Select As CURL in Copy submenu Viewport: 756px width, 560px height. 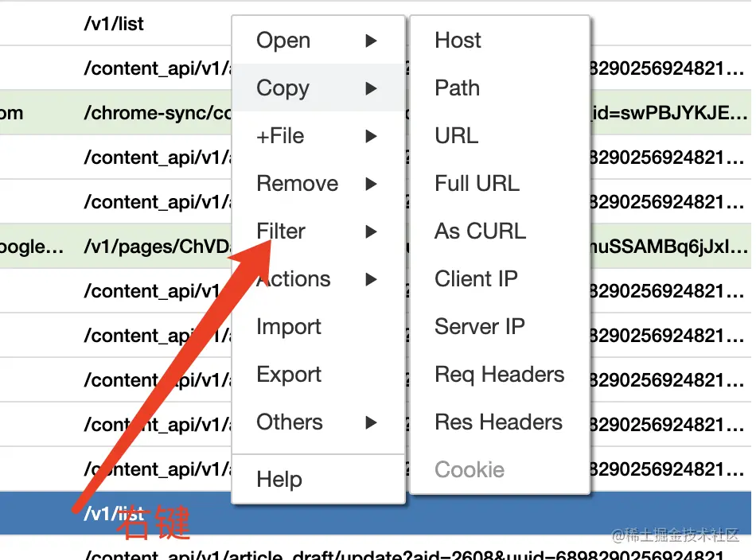pyautogui.click(x=500, y=231)
